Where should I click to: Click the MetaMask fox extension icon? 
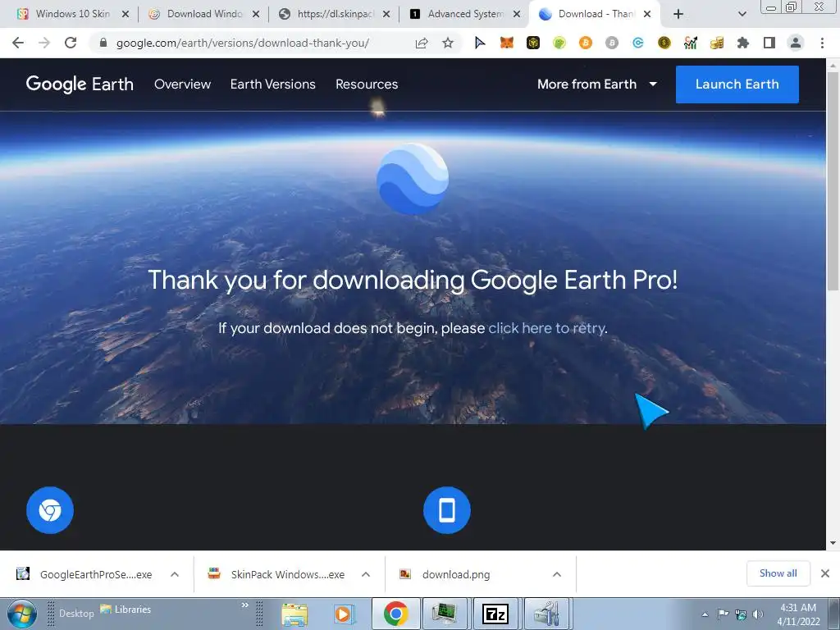(506, 43)
